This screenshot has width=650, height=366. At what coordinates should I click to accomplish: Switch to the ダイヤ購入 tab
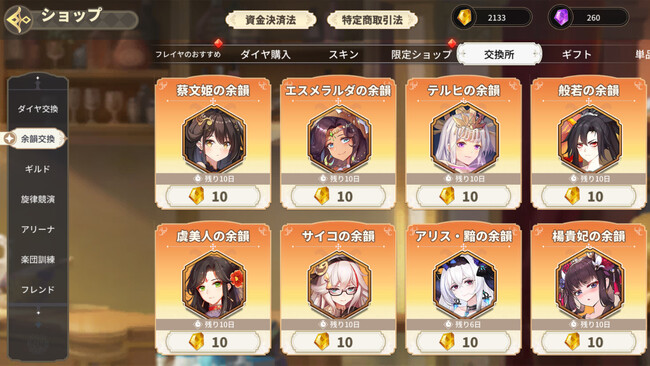point(265,54)
